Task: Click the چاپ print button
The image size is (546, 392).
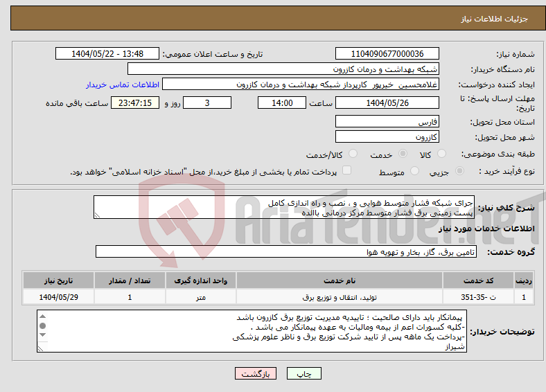Action: pyautogui.click(x=304, y=373)
